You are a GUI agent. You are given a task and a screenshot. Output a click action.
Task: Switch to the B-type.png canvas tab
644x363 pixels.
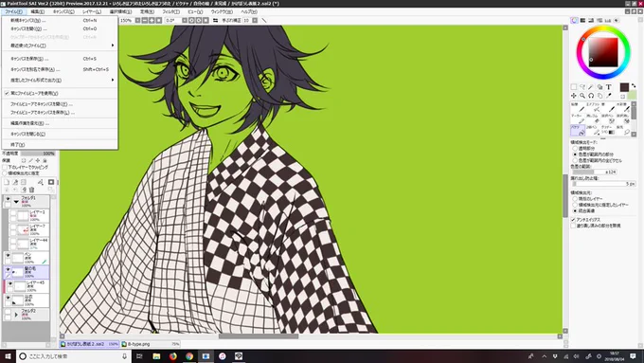(150, 344)
